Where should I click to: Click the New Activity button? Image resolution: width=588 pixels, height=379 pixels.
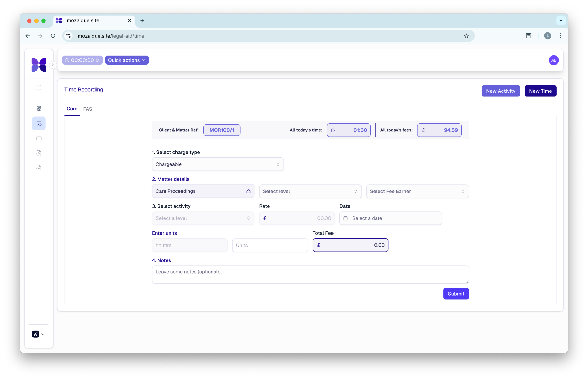500,91
